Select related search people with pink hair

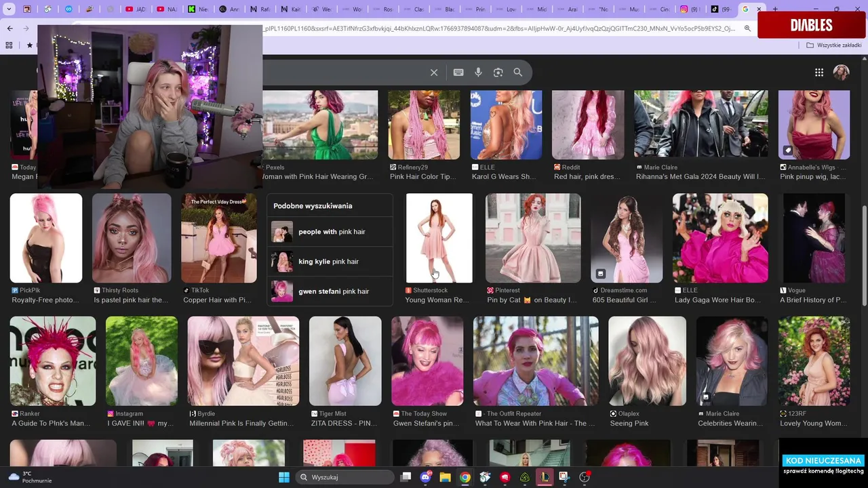tap(330, 232)
